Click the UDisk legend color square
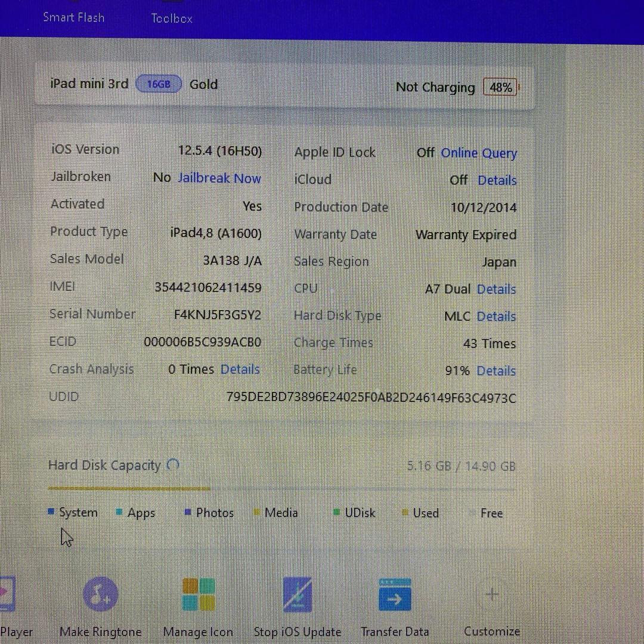644x644 pixels. 337,512
